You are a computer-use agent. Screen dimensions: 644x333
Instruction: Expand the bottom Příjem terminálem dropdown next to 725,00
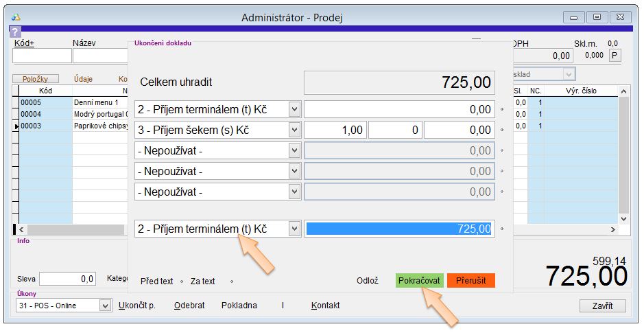(x=294, y=229)
